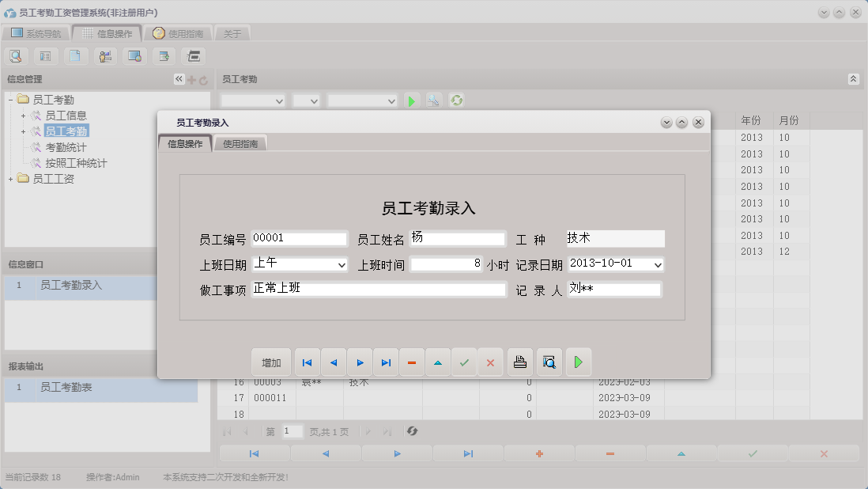Open the 记录日期 date dropdown
Image resolution: width=868 pixels, height=489 pixels.
655,264
